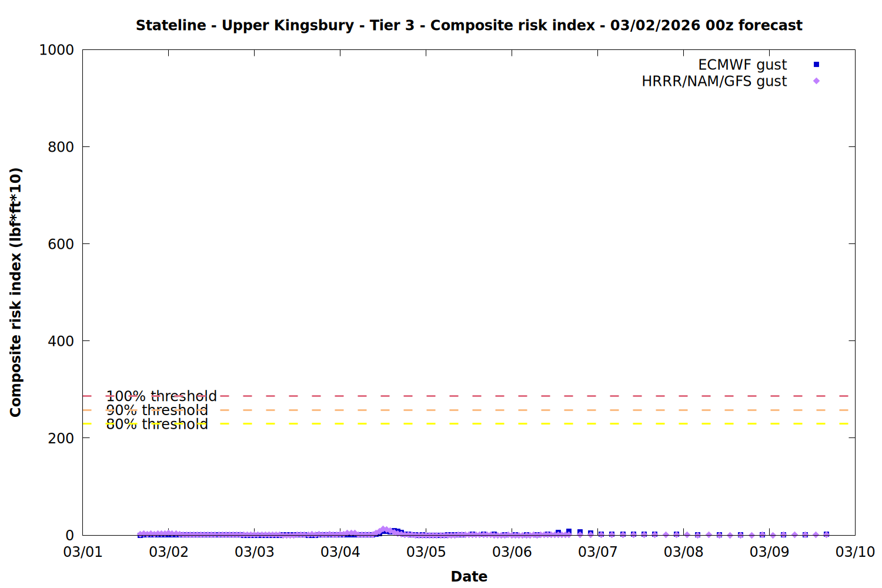Click the blue ECMWF gust legend square

816,65
